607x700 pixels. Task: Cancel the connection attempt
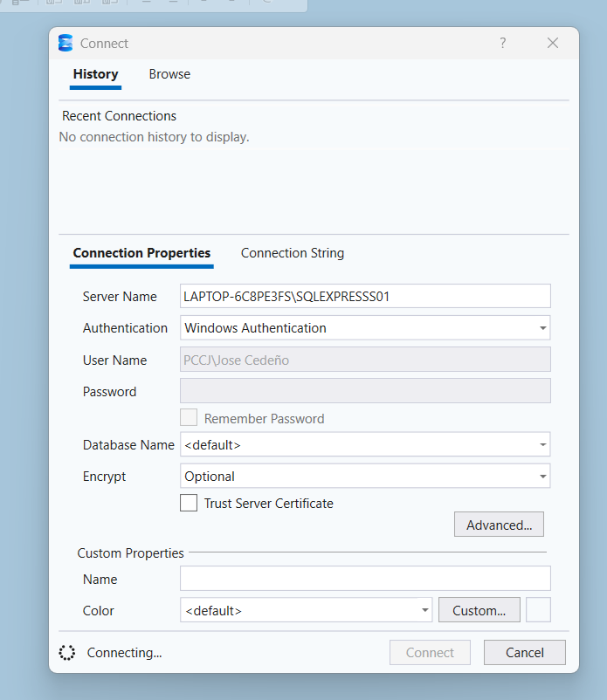[x=524, y=653]
